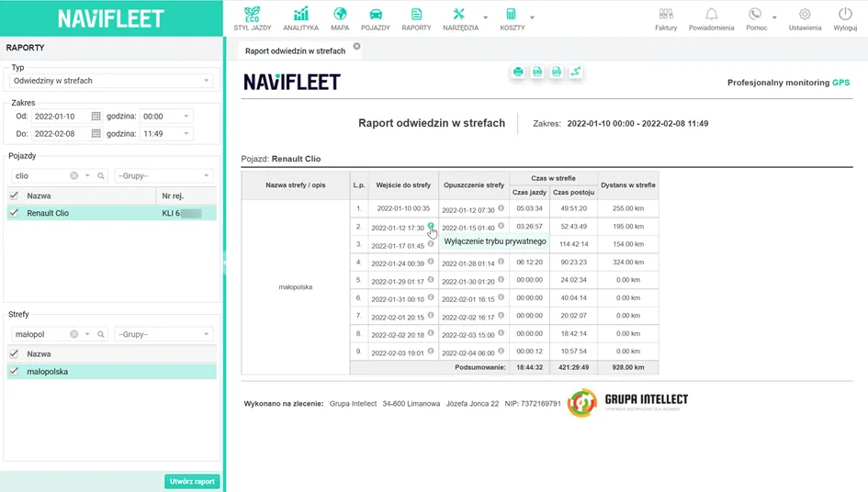Clear the 'małopol' zone search text
This screenshot has height=492, width=868.
pyautogui.click(x=74, y=334)
